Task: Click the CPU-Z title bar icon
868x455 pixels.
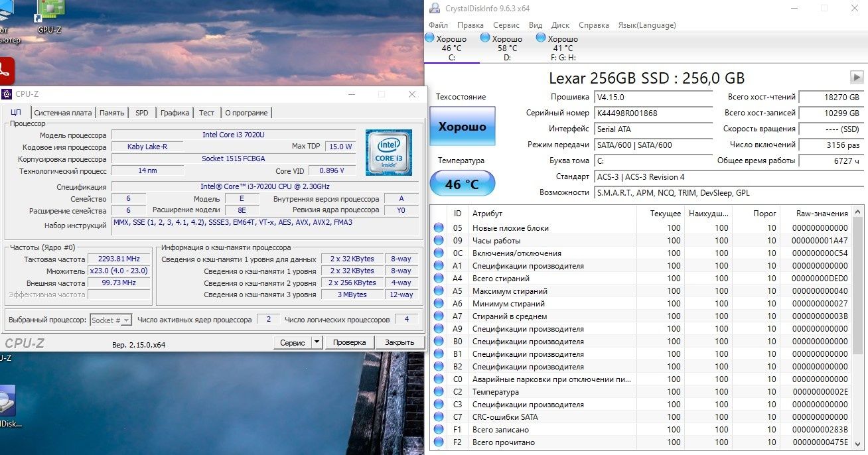Action: 6,94
